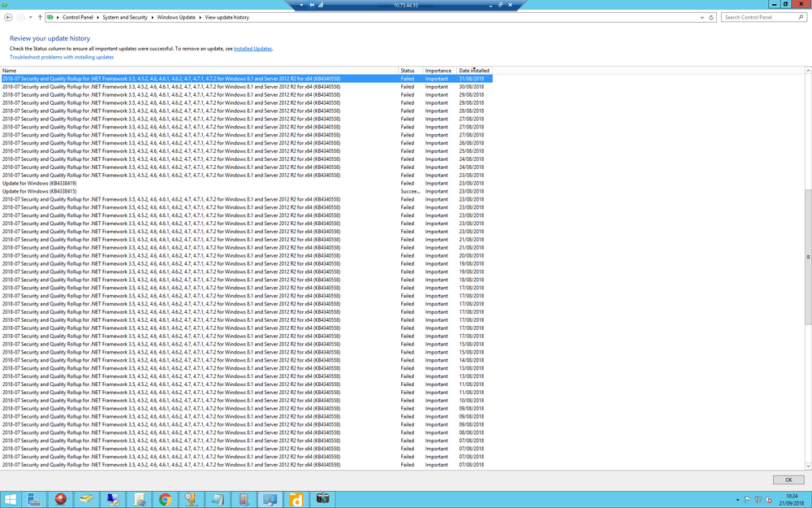This screenshot has width=812, height=508.
Task: Select the KB4340558 update dated 20/08/2018
Action: pos(247,255)
